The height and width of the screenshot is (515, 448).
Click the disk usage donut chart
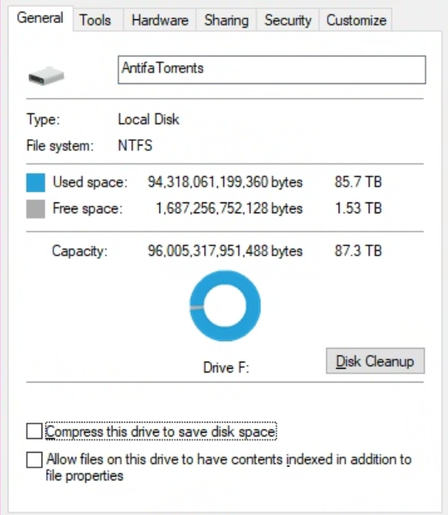[225, 306]
